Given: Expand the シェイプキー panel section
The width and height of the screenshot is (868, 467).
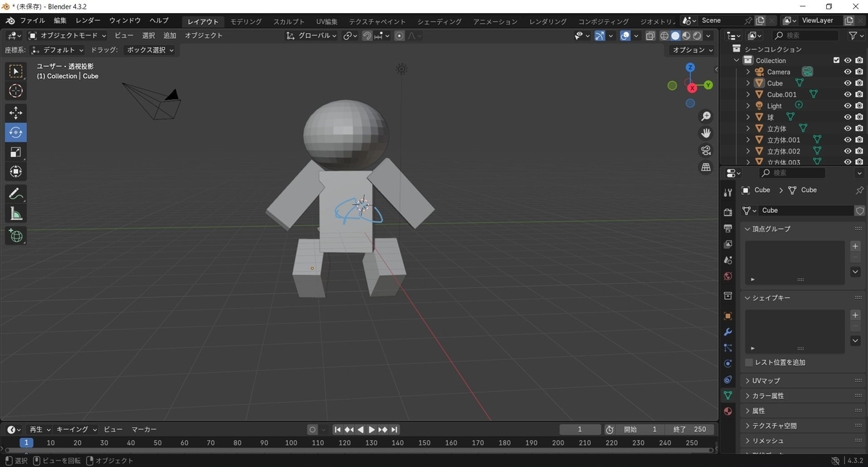Looking at the screenshot, I should (770, 298).
